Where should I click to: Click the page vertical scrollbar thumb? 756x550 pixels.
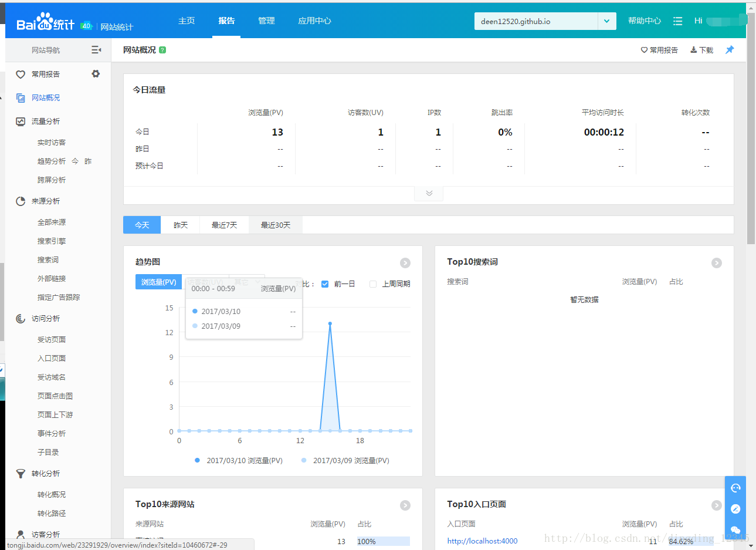(x=751, y=129)
